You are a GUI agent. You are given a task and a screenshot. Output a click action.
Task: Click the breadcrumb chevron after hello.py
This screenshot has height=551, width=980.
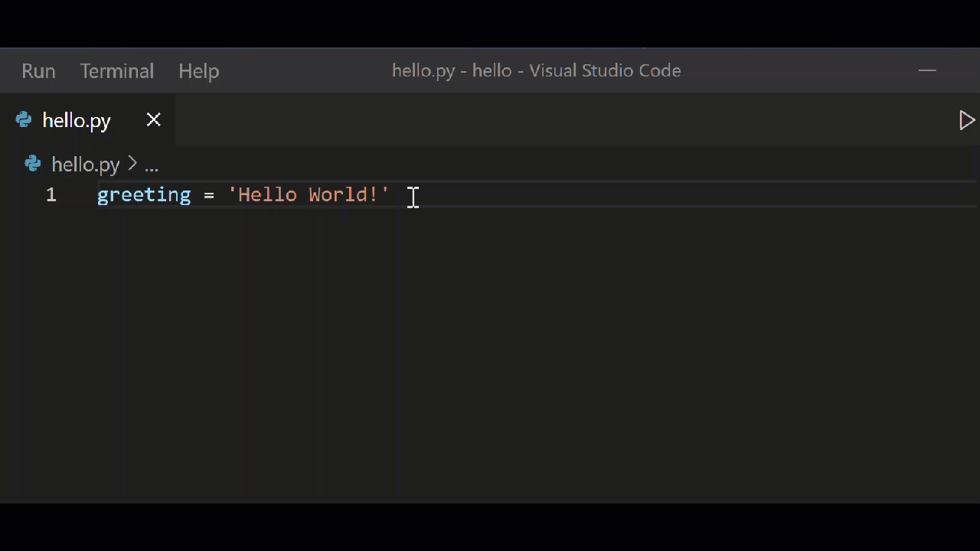point(132,164)
